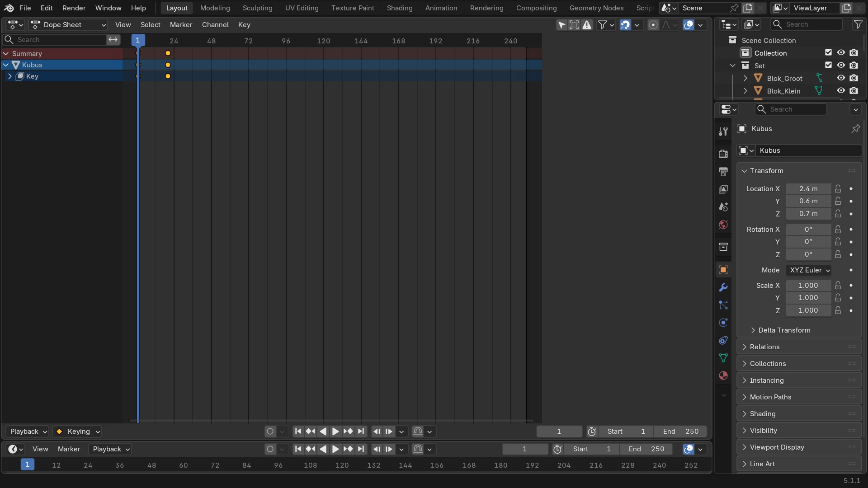Open the Object Constraints tab

pyautogui.click(x=723, y=340)
